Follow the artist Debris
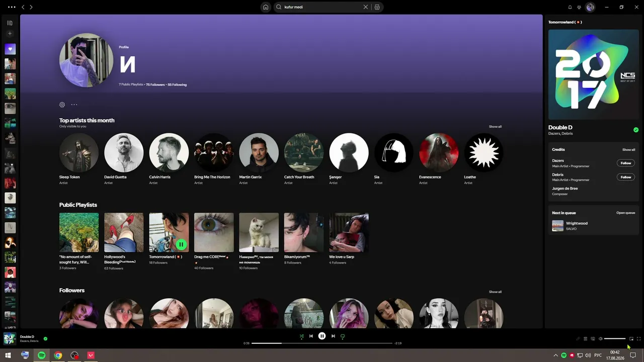Image resolution: width=644 pixels, height=362 pixels. coord(626,177)
